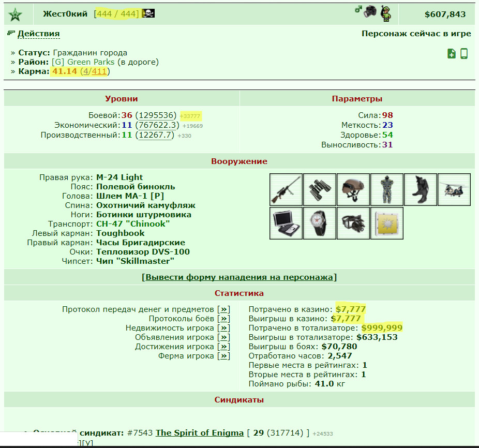Open the MA-1 helmet thumbnail

coord(353,189)
